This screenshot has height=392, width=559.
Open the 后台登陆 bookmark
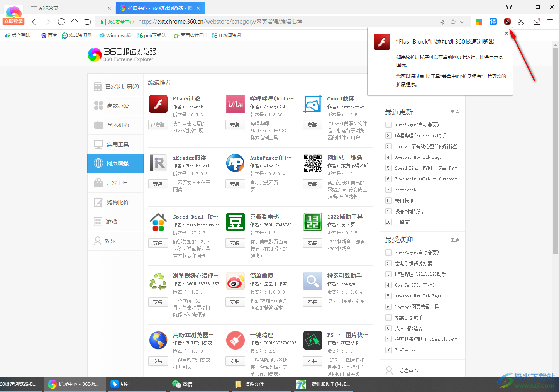tap(18, 35)
